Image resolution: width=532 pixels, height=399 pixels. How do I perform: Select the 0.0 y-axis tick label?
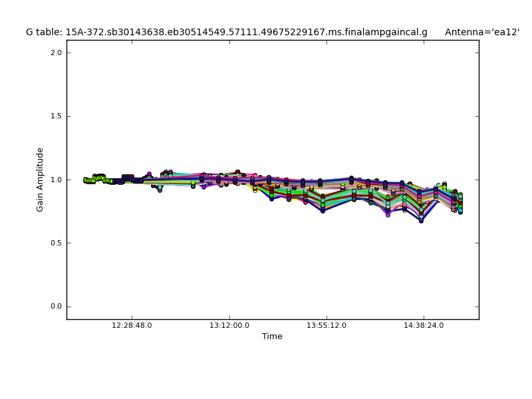coord(55,307)
